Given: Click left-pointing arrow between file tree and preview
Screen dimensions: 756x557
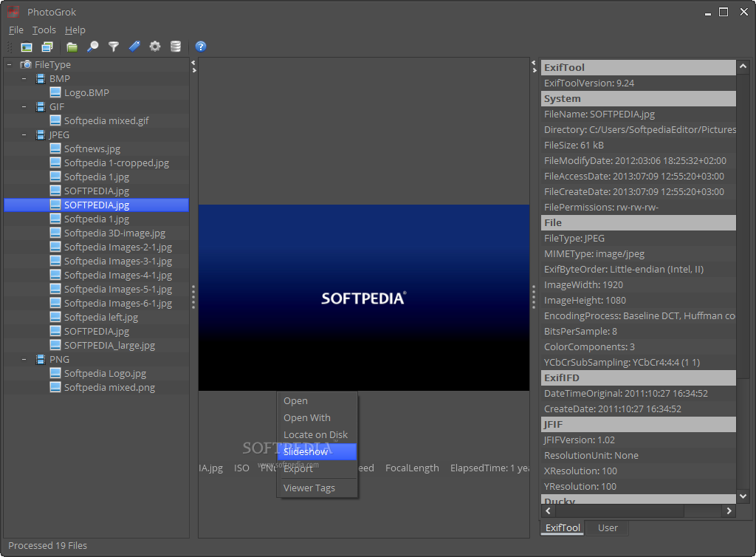Looking at the screenshot, I should point(193,63).
